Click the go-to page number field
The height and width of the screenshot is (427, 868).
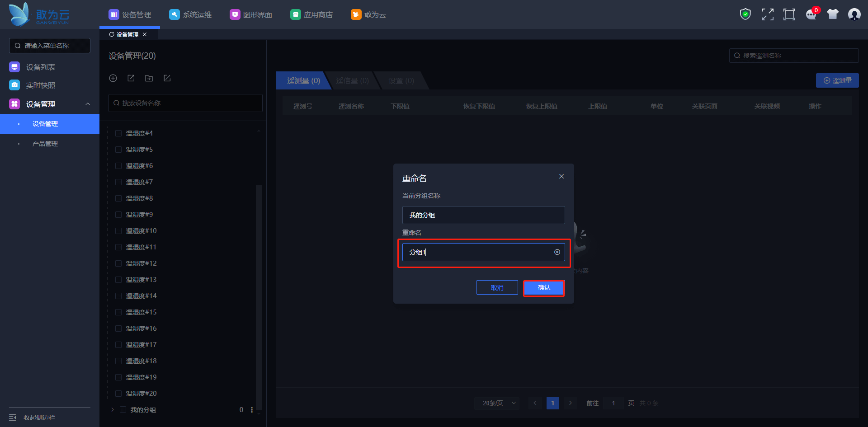pos(613,403)
